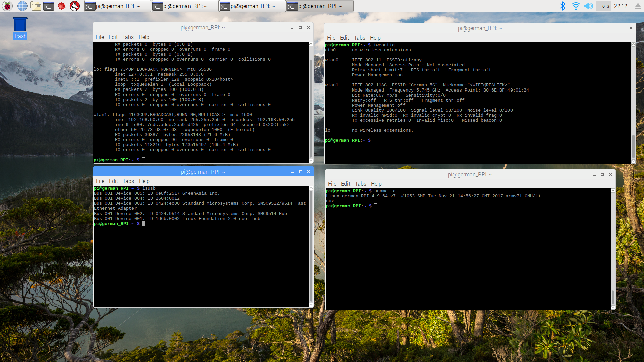Open Help menu in the uname terminal
This screenshot has height=362, width=644.
click(x=376, y=184)
